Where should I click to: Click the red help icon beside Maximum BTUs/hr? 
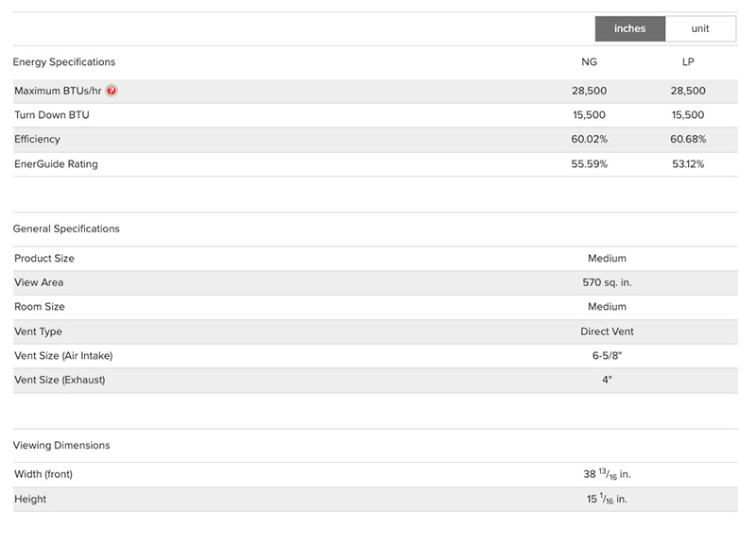coord(112,91)
